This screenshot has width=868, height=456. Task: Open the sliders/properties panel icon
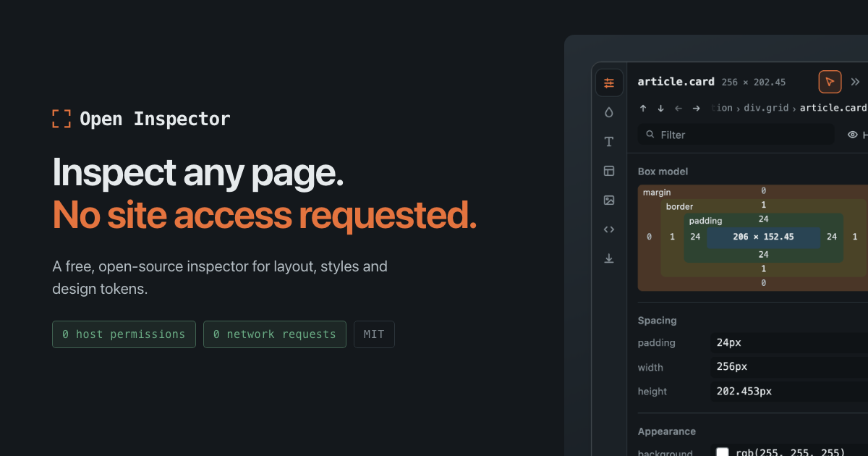coord(609,83)
